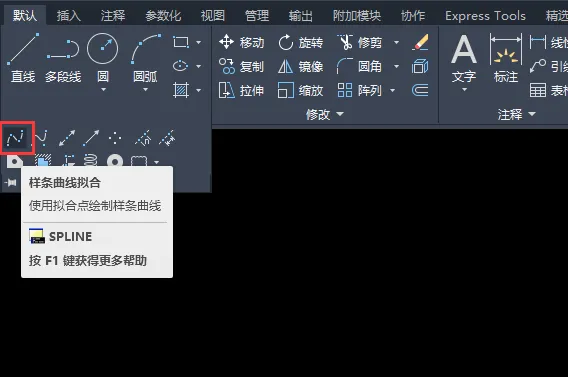Click the 圆角 (Fillet) tool
Viewport: 568px width, 377px height.
(359, 66)
